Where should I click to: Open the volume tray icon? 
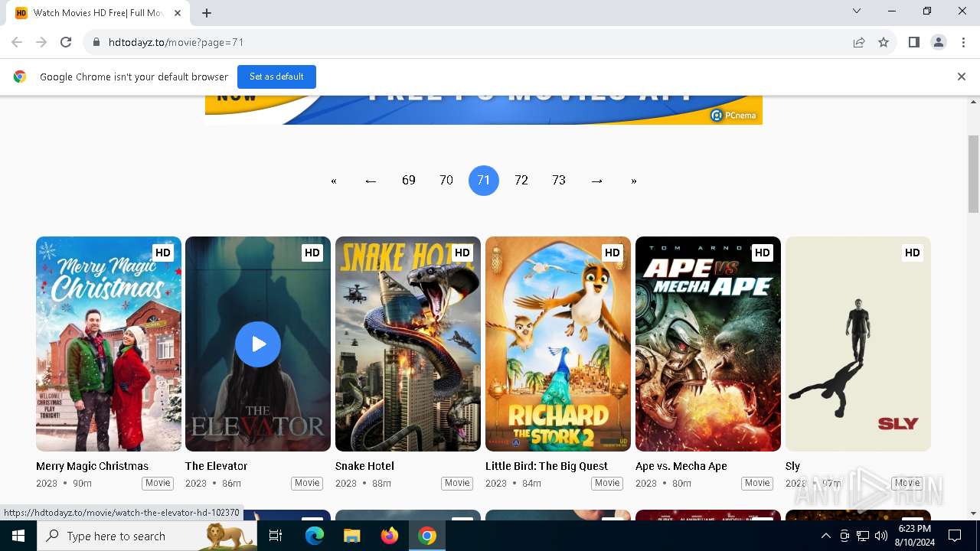point(881,536)
